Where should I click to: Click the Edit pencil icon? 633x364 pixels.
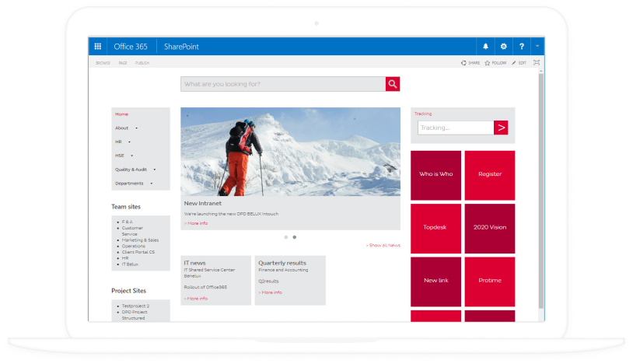pyautogui.click(x=514, y=63)
